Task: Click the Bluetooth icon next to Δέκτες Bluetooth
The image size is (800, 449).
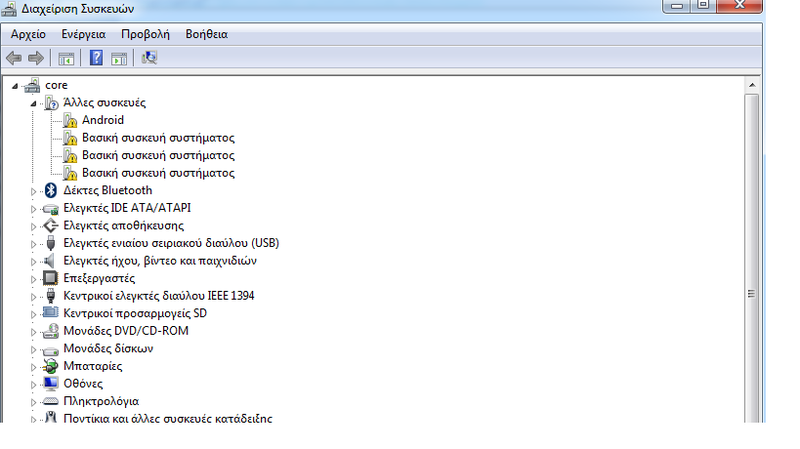Action: point(51,191)
